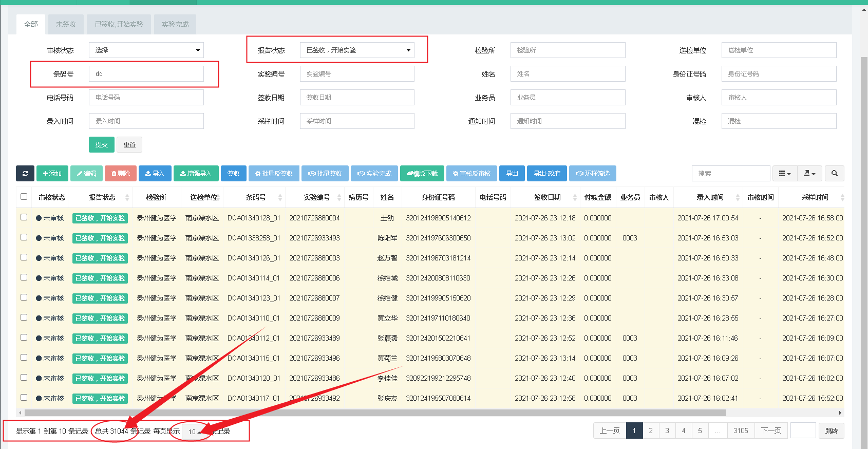
Task: Switch to the 实验完成 tab
Action: (175, 24)
